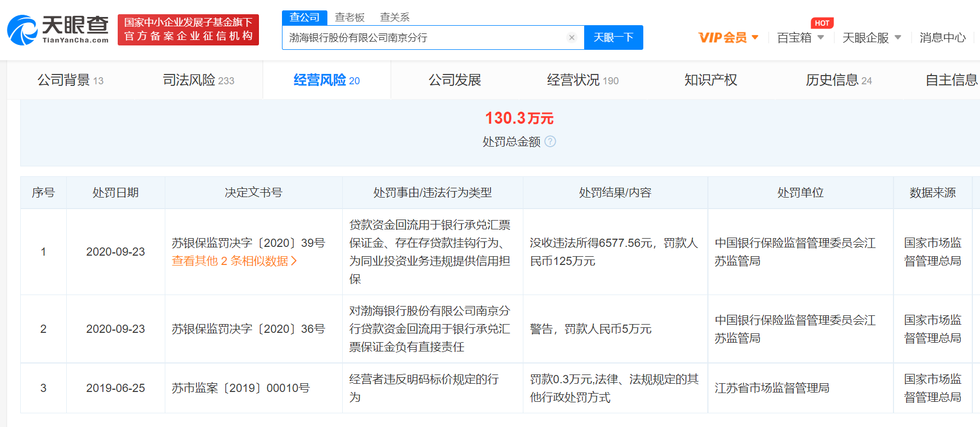Open 消息中心
Viewport: 980px width, 427px height.
point(943,38)
